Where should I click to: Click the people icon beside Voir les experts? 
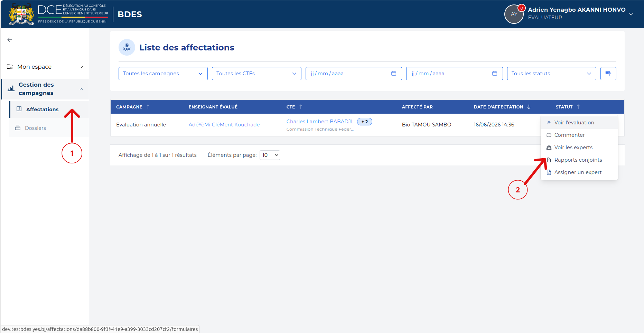(x=549, y=148)
